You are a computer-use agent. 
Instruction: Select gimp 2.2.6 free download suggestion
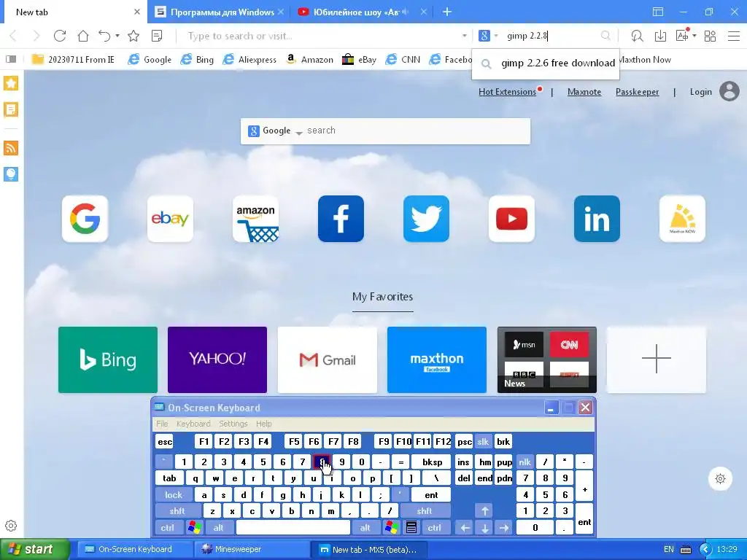click(x=546, y=63)
